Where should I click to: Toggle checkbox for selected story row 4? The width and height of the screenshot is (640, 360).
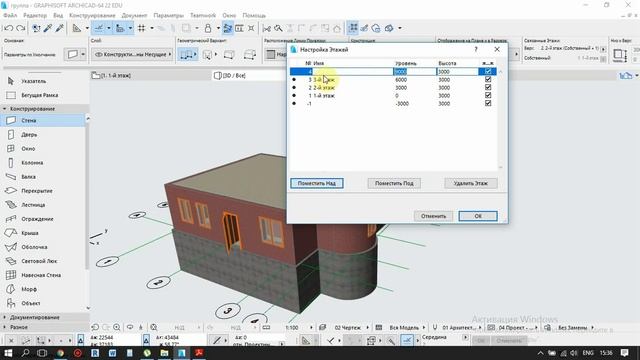click(x=488, y=71)
